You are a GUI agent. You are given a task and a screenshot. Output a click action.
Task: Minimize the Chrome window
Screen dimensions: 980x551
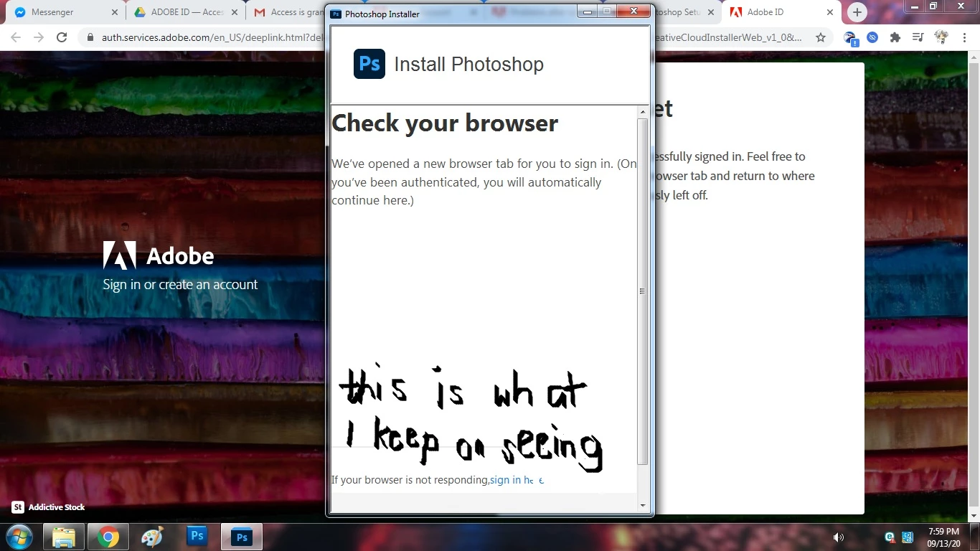click(914, 6)
